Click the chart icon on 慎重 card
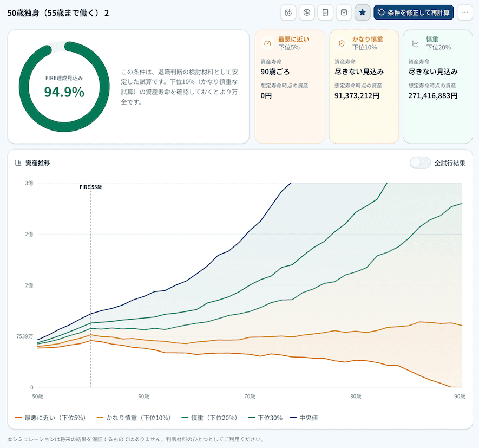Image resolution: width=479 pixels, height=448 pixels. pos(416,43)
